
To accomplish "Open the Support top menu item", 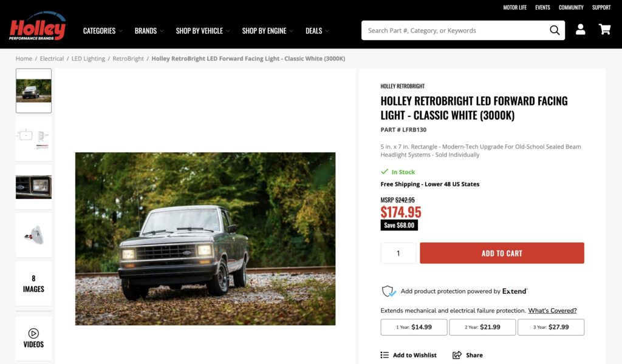I will pos(601,7).
